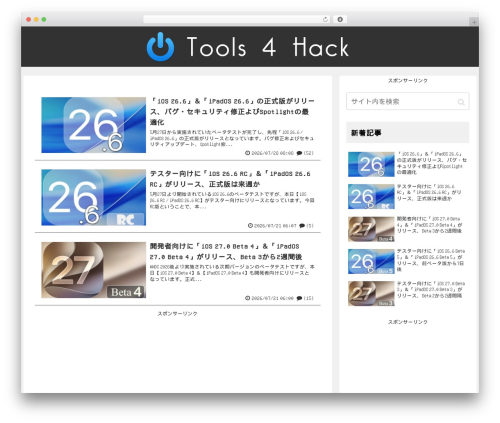This screenshot has height=423, width=500.
Task: Click the comment icon showing (15)
Action: tap(299, 298)
